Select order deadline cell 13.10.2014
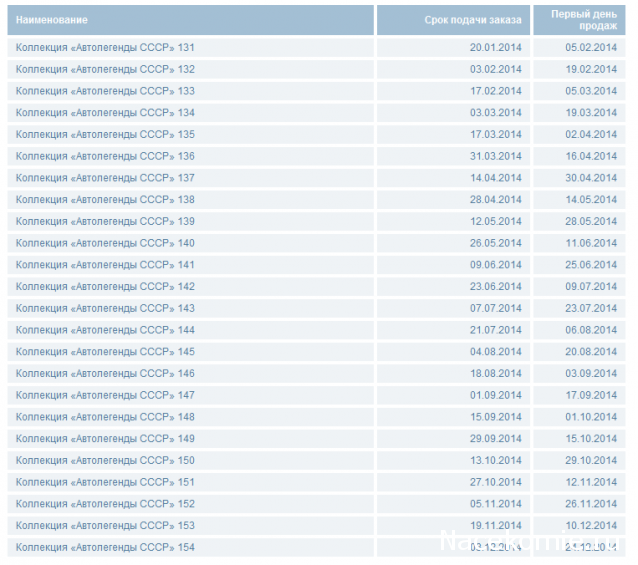 pos(495,460)
